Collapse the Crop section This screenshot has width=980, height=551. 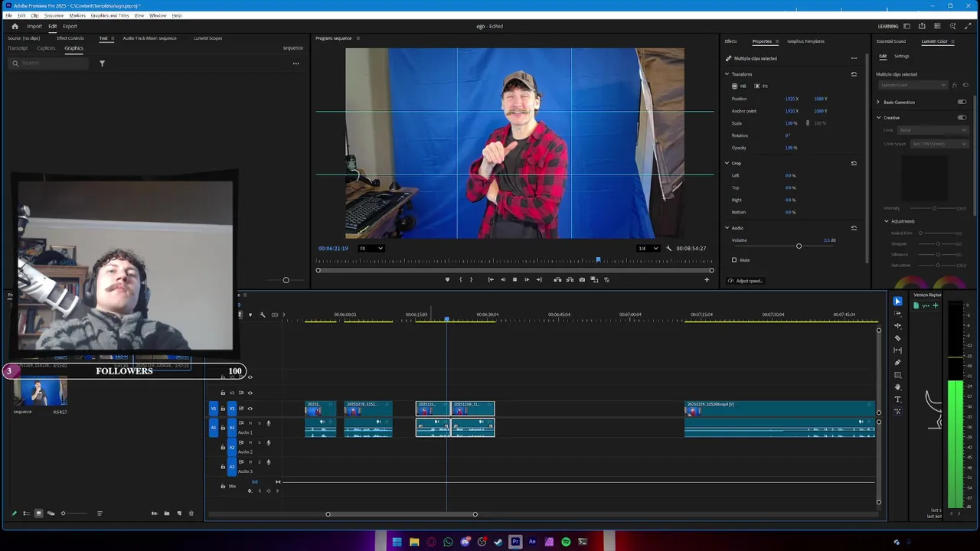click(x=727, y=163)
